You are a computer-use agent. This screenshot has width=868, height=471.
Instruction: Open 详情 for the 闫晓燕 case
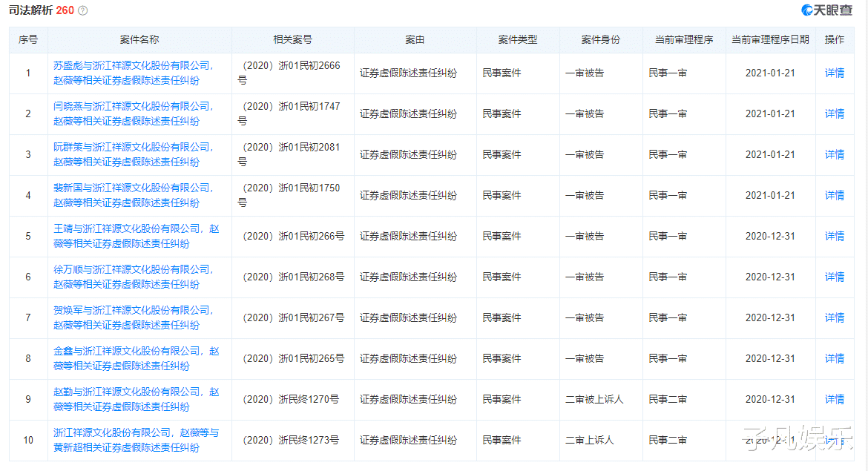point(835,113)
